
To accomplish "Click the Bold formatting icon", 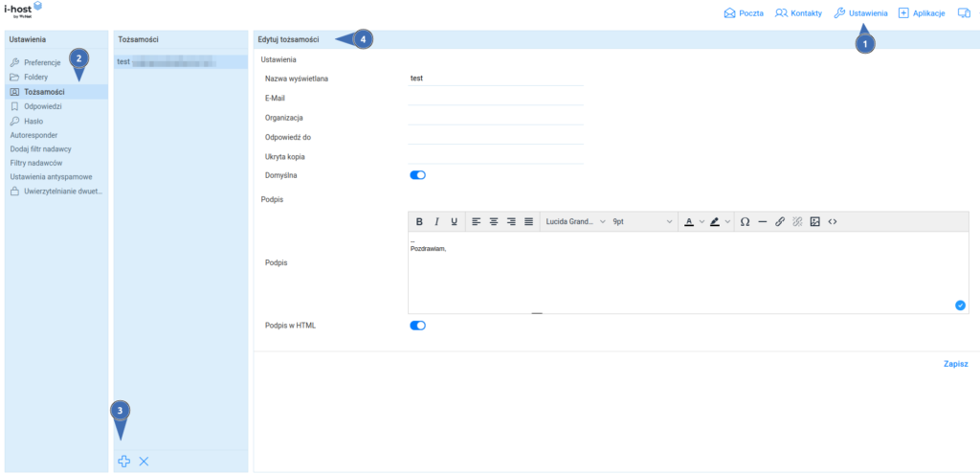I will 419,221.
